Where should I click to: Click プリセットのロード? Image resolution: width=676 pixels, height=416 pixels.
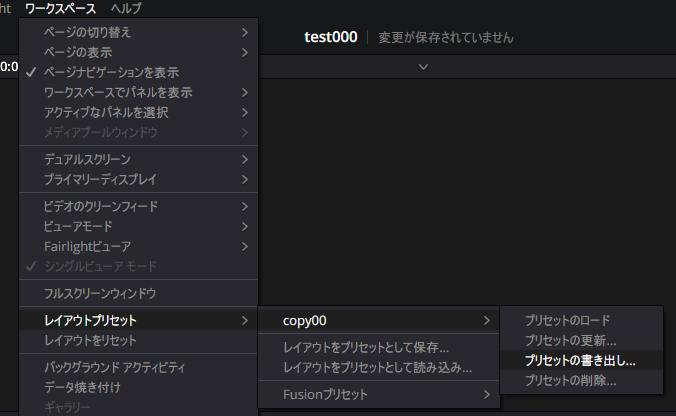coord(581,320)
